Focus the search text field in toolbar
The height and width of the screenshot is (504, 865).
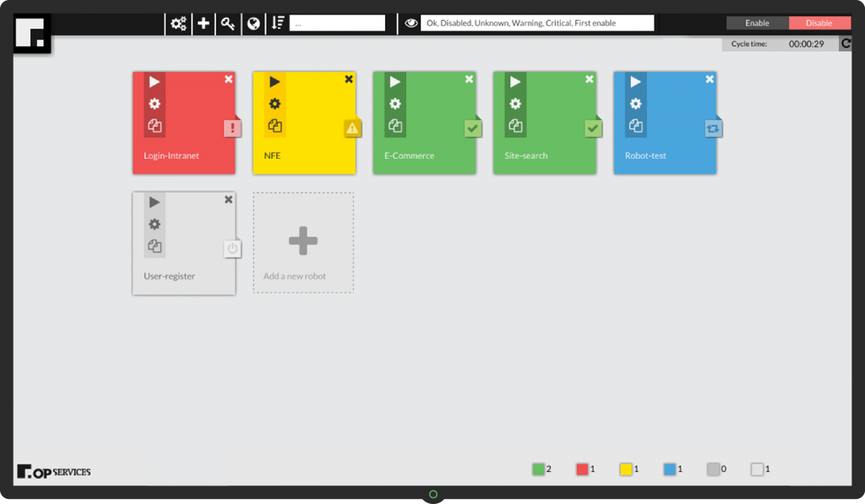(337, 23)
